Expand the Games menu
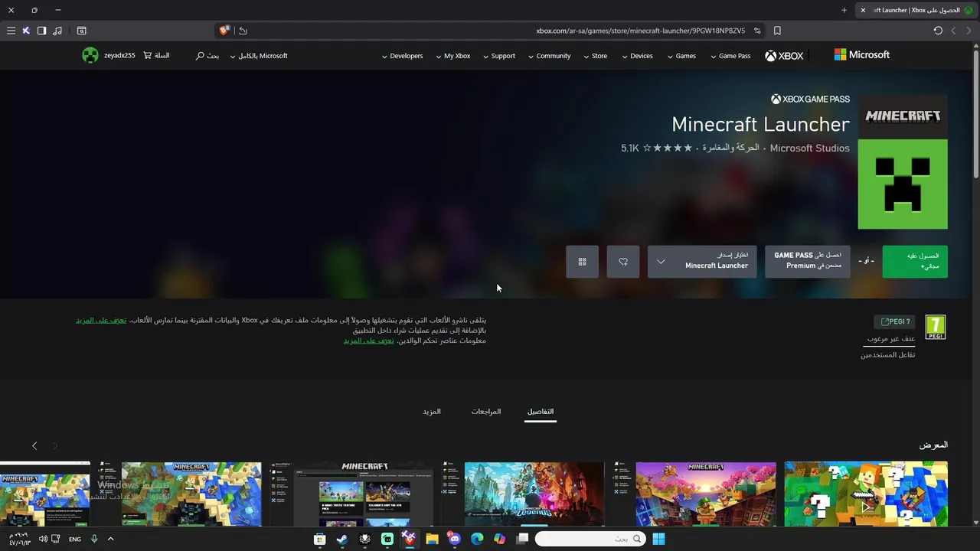This screenshot has height=551, width=980. click(681, 56)
